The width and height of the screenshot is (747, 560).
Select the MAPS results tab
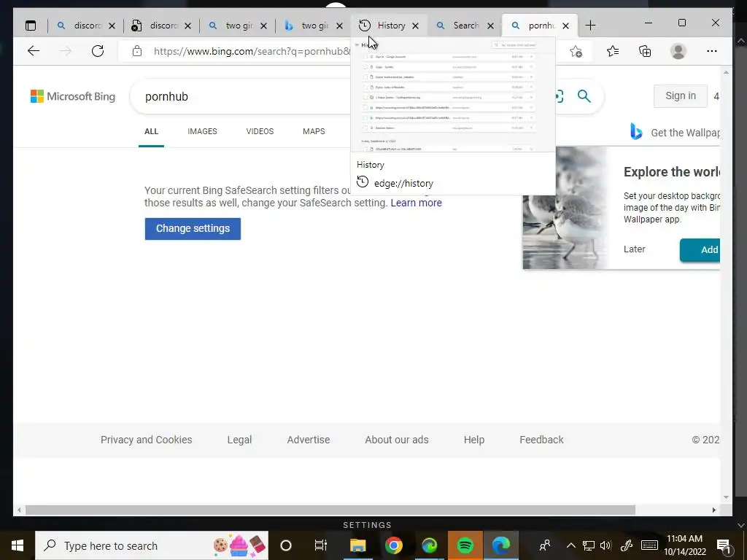(x=314, y=131)
